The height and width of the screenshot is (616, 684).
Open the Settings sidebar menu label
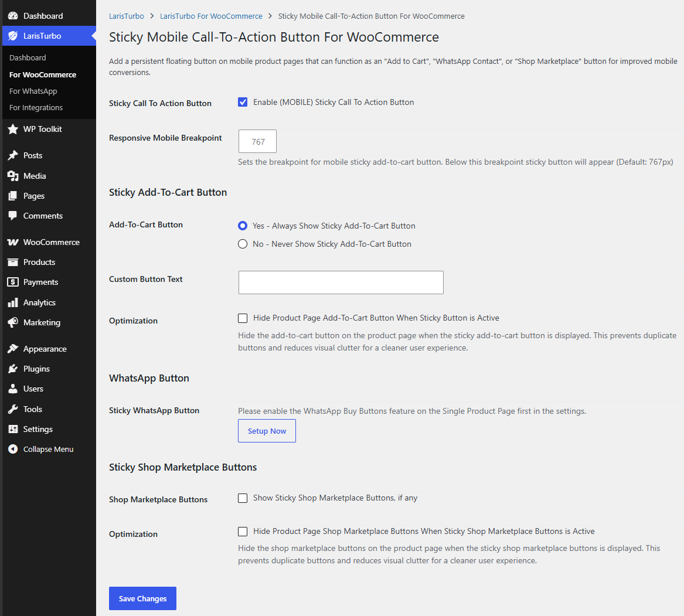(38, 429)
